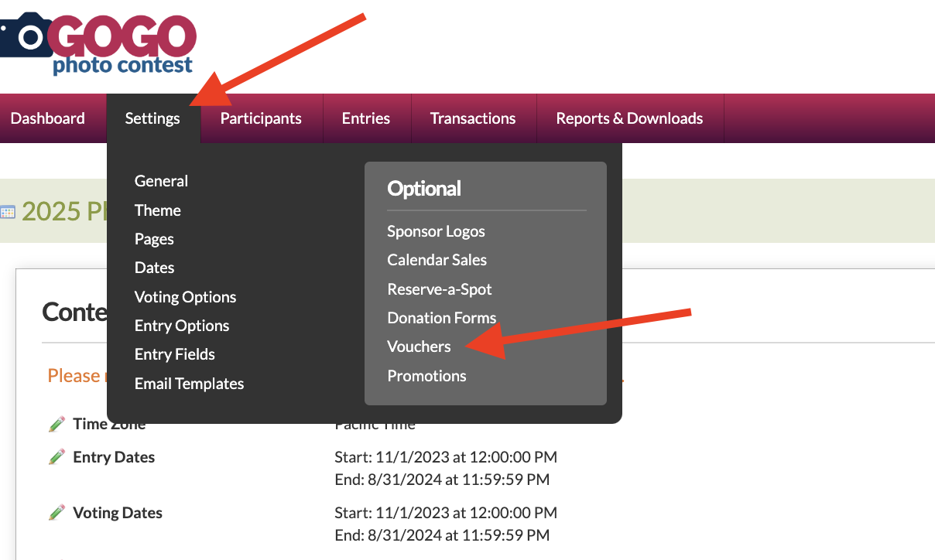Open the Entries tab
Screen dimensions: 935x560
click(x=366, y=118)
